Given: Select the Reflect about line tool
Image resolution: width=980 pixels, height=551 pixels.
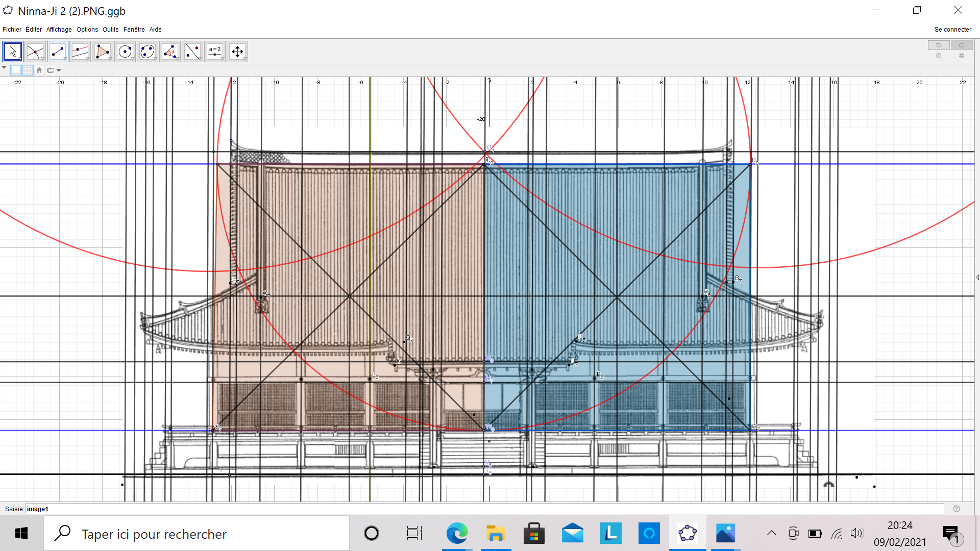Looking at the screenshot, I should pyautogui.click(x=192, y=52).
